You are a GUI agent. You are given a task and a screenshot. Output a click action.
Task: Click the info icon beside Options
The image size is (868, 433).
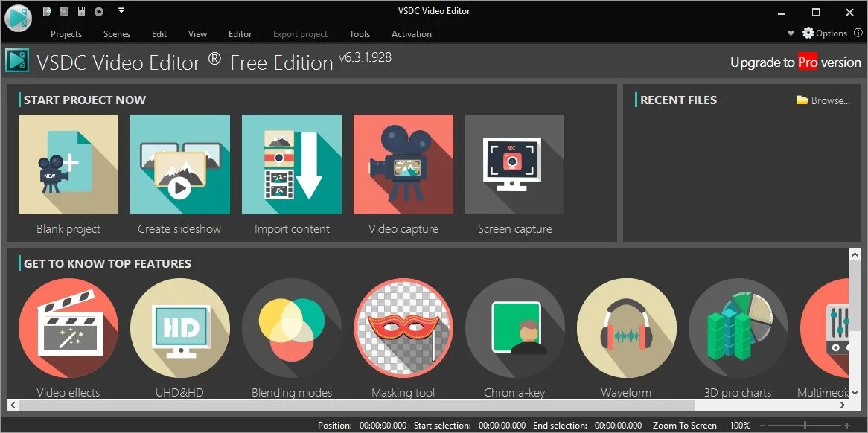858,33
